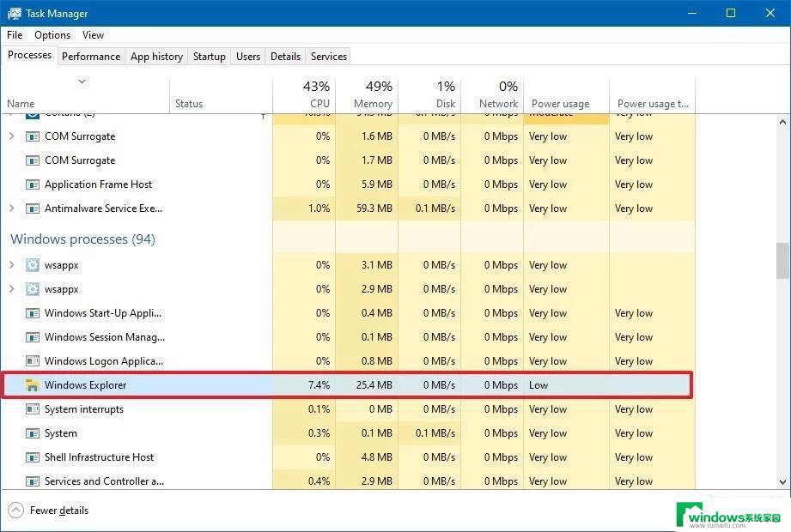Click the Fewer details arrow icon
The height and width of the screenshot is (532, 791).
(16, 511)
